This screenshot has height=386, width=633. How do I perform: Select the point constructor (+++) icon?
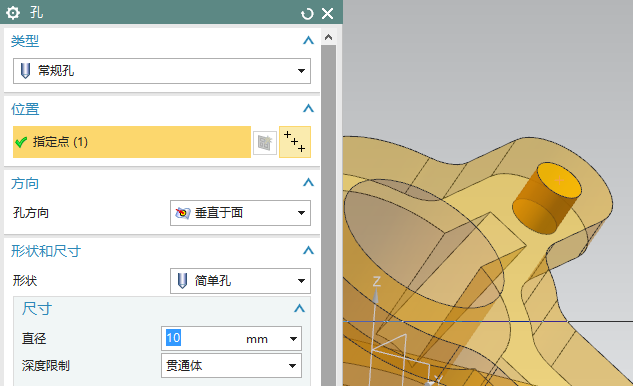click(295, 142)
